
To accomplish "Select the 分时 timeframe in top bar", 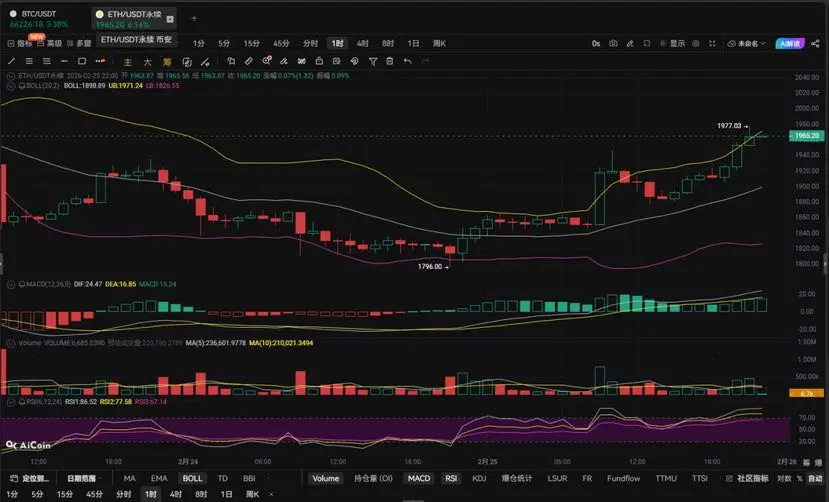I will pyautogui.click(x=310, y=43).
